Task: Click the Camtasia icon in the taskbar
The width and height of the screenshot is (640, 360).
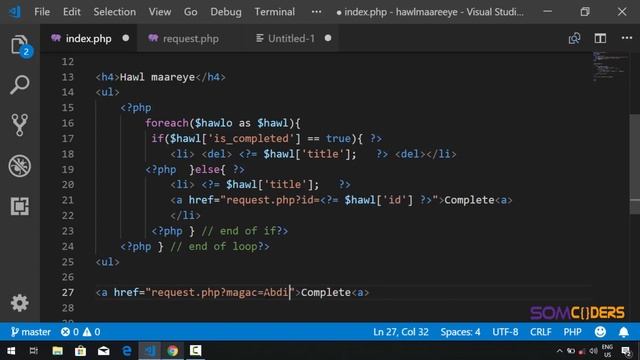Action: [195, 351]
